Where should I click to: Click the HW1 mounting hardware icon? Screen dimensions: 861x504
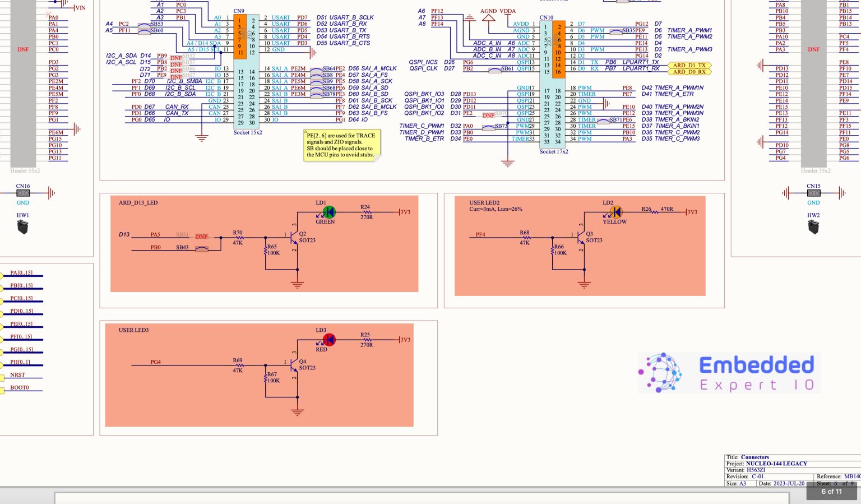[x=22, y=226]
